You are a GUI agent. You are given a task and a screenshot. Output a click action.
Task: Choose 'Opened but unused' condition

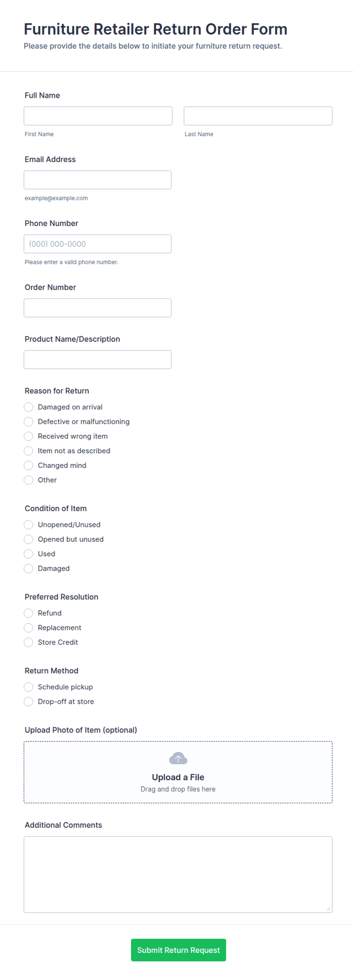[28, 539]
